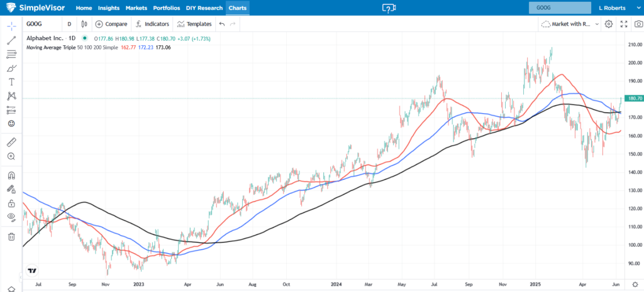Take a chart snapshot with camera icon
644x292 pixels.
click(638, 24)
